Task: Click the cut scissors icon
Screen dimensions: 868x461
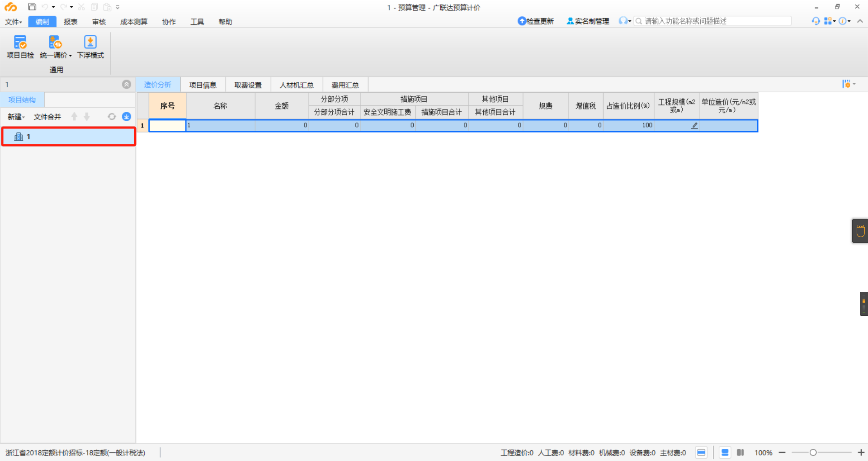Action: pyautogui.click(x=81, y=7)
